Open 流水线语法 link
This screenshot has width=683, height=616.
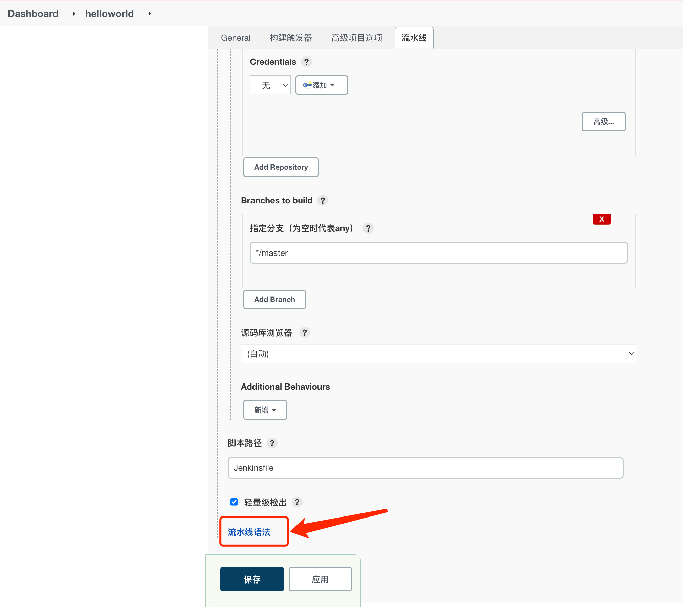[249, 532]
